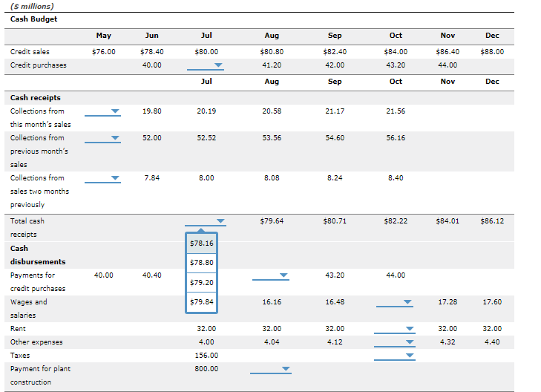This screenshot has width=541, height=392.
Task: Open the Oct rent dropdown
Action: click(395, 329)
